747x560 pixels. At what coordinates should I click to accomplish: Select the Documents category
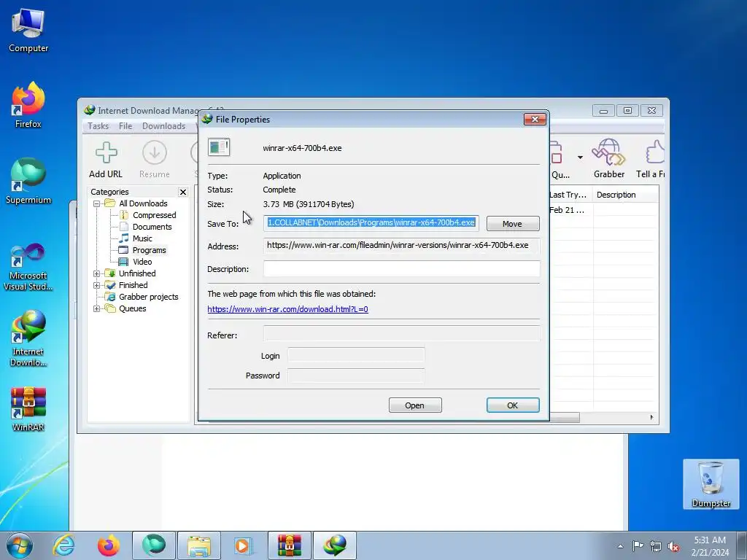coord(152,227)
